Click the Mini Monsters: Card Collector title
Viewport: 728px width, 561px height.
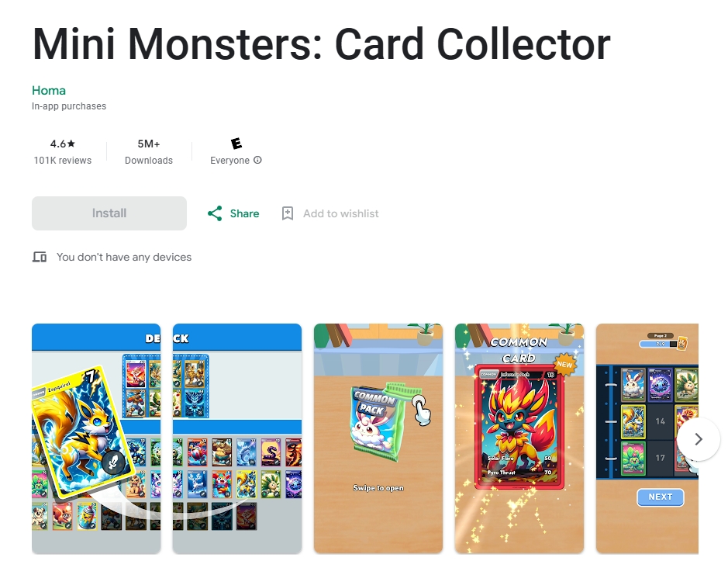coord(321,44)
